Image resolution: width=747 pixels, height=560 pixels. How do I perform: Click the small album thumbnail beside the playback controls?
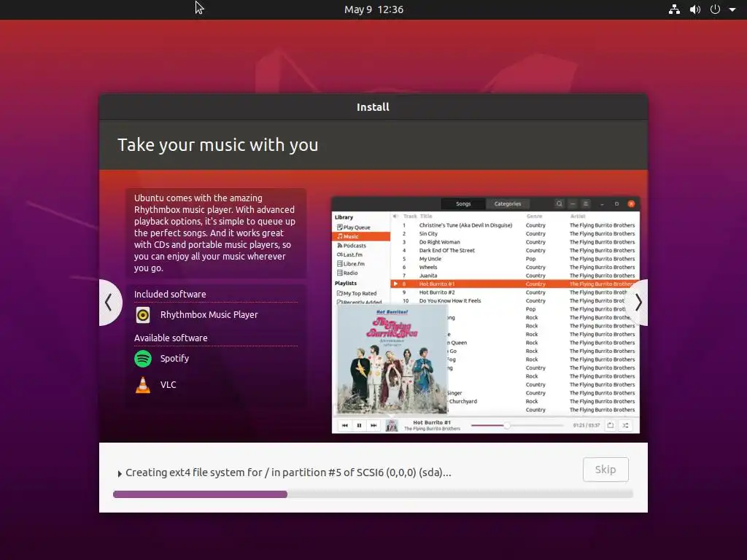392,425
